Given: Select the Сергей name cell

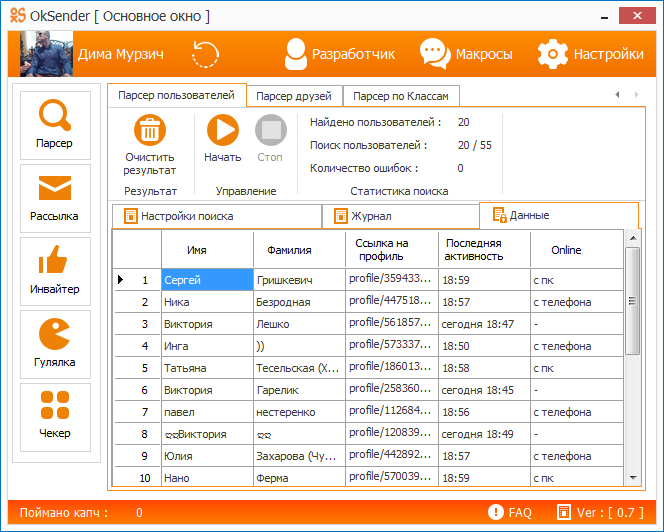Looking at the screenshot, I should tap(207, 280).
